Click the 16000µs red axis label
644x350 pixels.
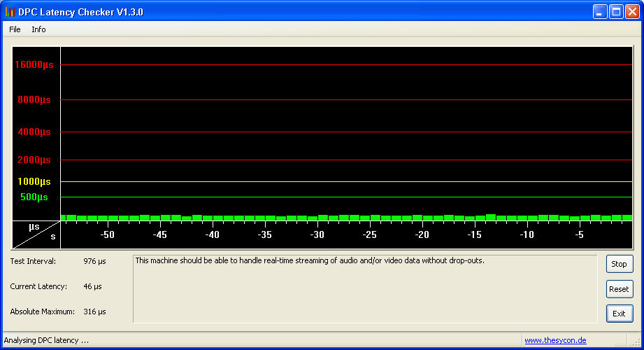[x=34, y=65]
